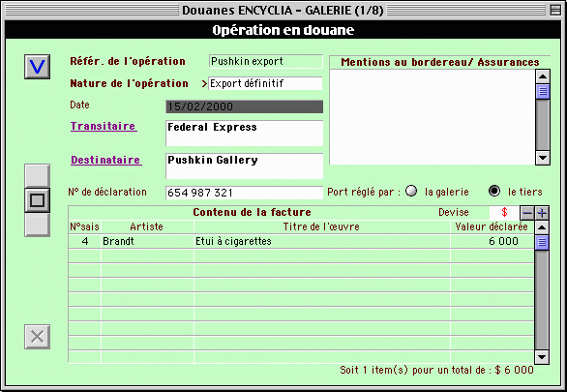Click the Mentions scrollbar thumb

pyautogui.click(x=543, y=91)
